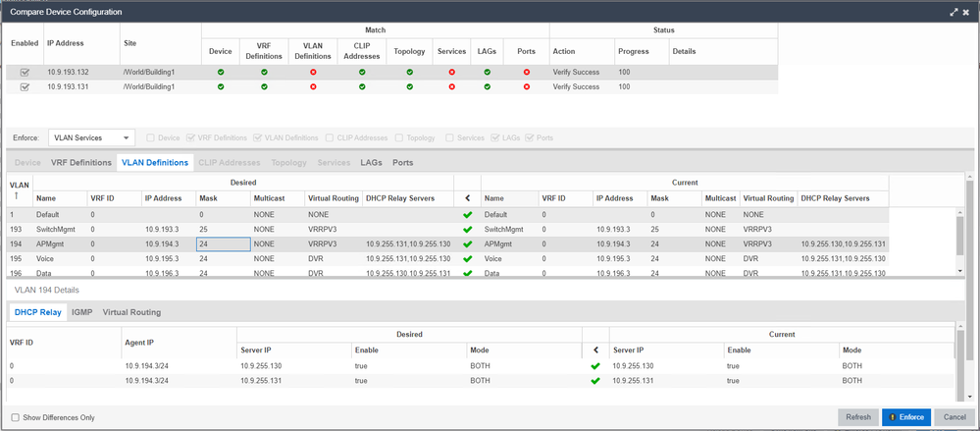This screenshot has height=431, width=980.
Task: Click red VLAN Definitions mismatch icon for 10.9.193.132
Action: [x=313, y=72]
